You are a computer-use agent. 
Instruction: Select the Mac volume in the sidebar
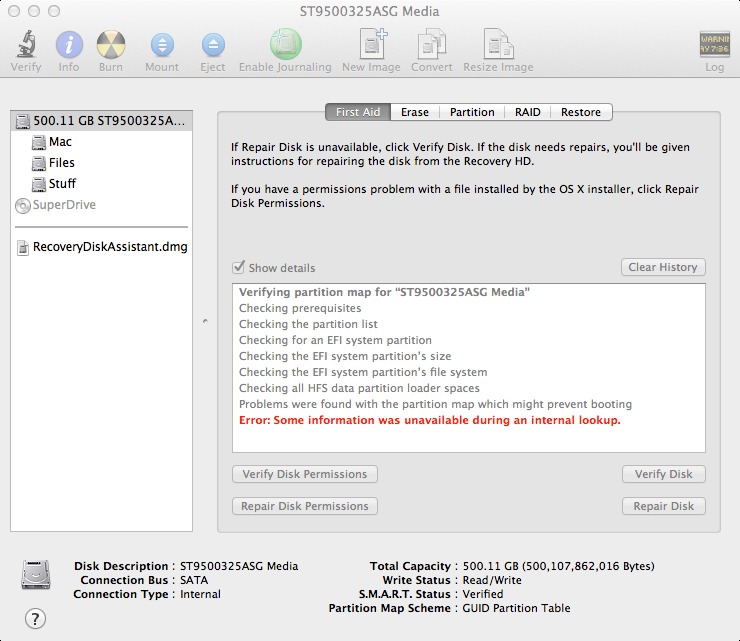101,142
